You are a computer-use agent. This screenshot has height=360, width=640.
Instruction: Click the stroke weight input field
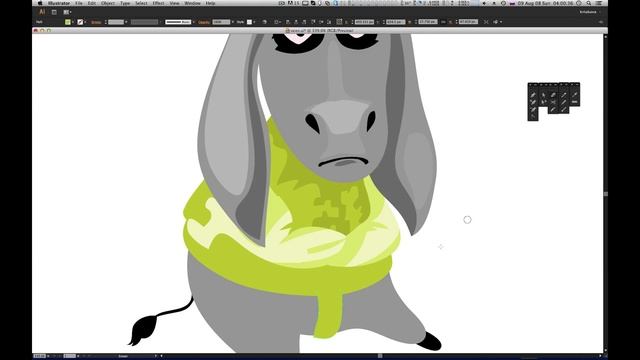116,22
